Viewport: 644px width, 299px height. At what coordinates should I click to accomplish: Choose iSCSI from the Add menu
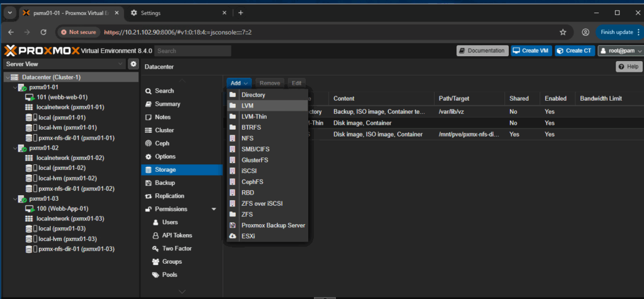267,171
